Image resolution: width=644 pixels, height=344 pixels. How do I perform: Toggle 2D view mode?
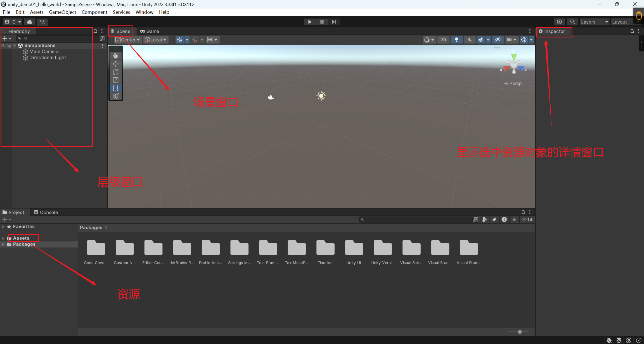click(x=444, y=40)
